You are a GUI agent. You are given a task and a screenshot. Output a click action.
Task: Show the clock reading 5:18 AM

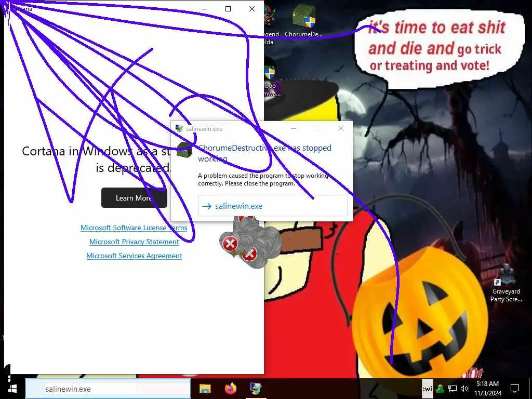click(x=487, y=384)
